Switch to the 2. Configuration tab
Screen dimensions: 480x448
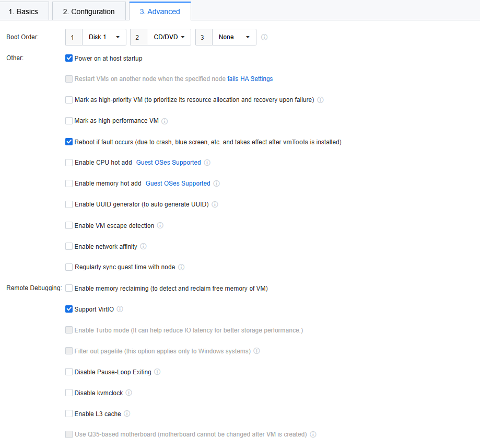(89, 12)
